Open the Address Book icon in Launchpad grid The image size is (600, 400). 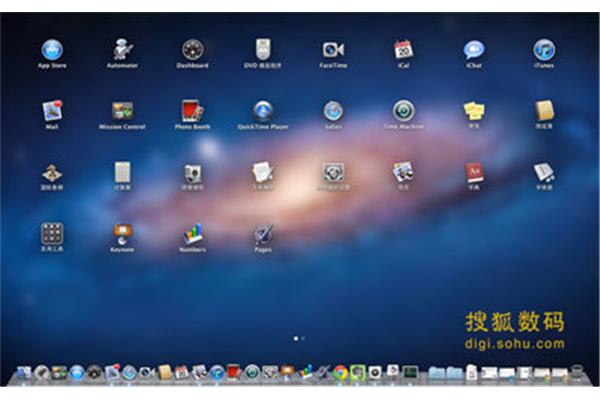(544, 111)
